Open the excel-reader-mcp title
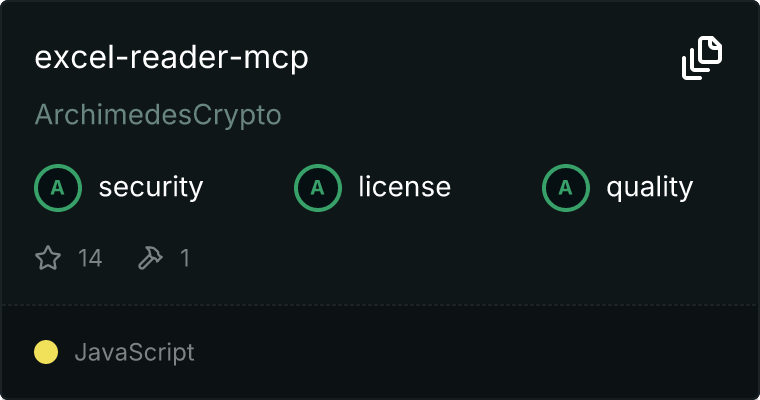Screen dimensions: 760x400 click(x=172, y=58)
